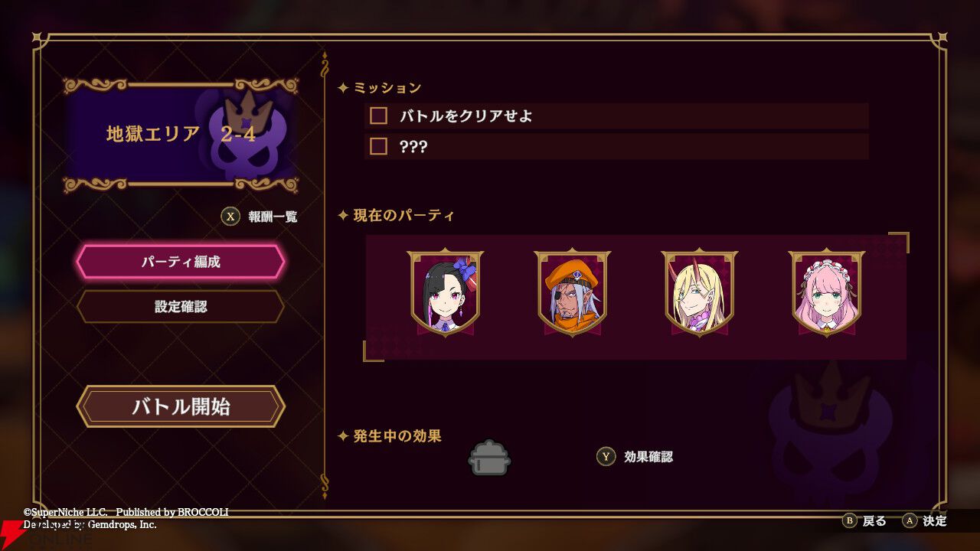980x551 pixels.
Task: Select the blonde horned character portrait
Action: [700, 292]
